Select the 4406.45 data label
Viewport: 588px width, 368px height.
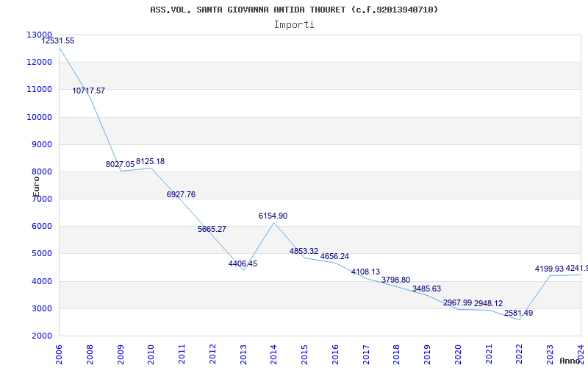point(243,263)
